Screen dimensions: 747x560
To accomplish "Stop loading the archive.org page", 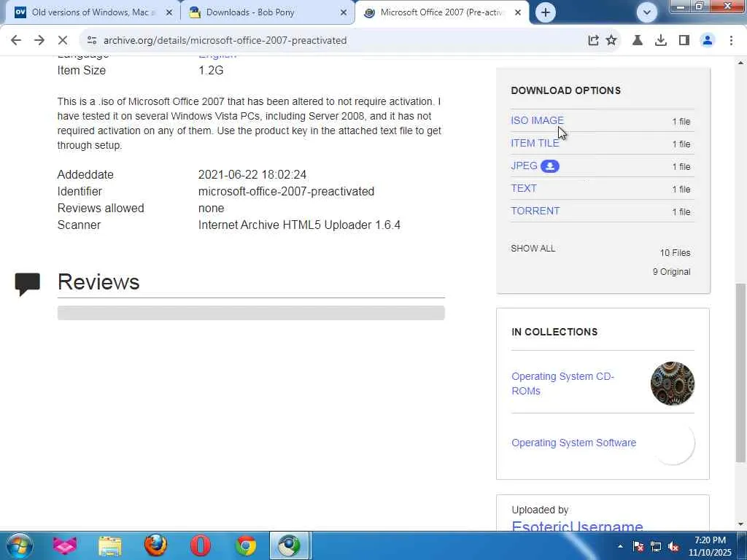I will click(63, 41).
